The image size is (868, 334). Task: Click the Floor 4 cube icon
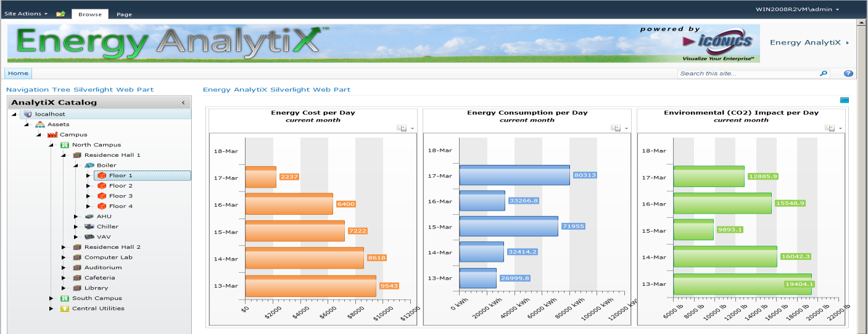(102, 206)
